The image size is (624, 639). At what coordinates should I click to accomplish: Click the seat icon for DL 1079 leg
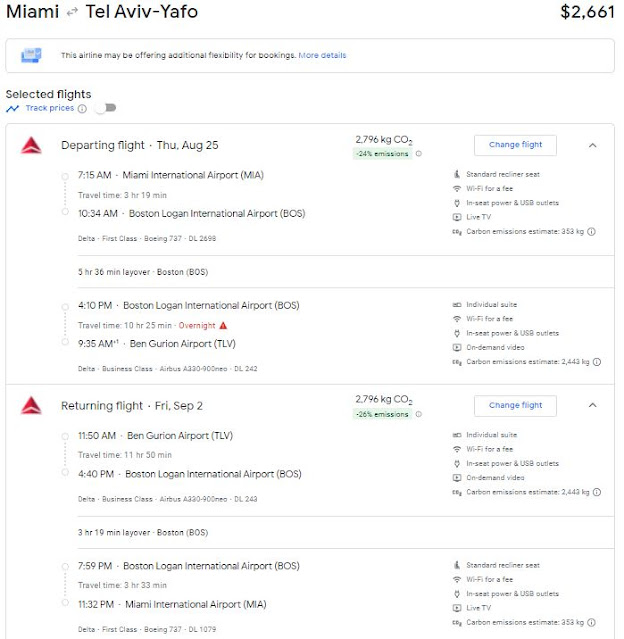coord(457,565)
